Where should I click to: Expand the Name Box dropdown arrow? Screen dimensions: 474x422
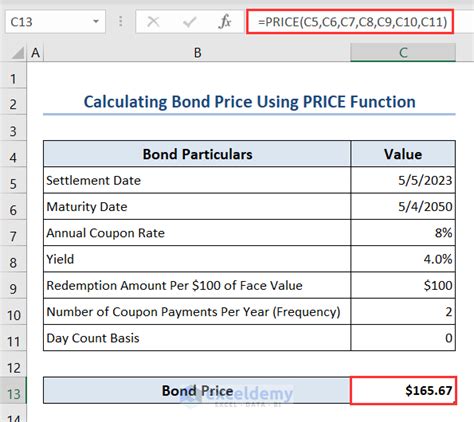(x=96, y=22)
